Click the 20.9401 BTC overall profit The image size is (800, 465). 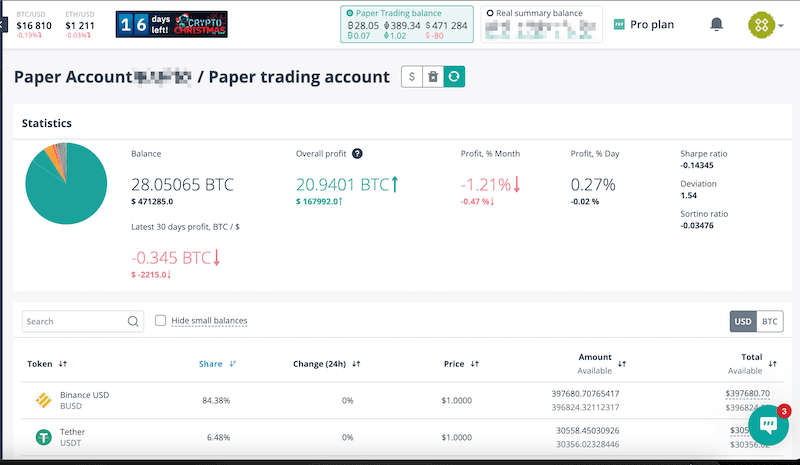(x=346, y=184)
